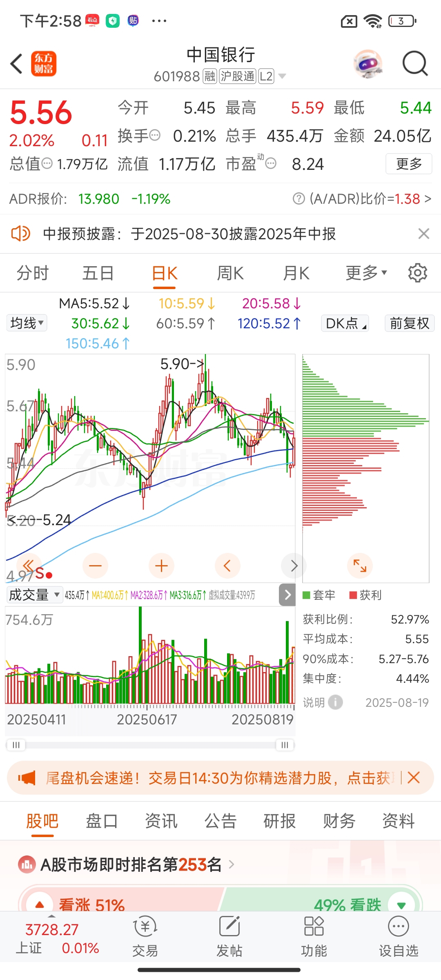Screen dimensions: 441x980
Task: Open the 更多 chart period dropdown
Action: 366,273
